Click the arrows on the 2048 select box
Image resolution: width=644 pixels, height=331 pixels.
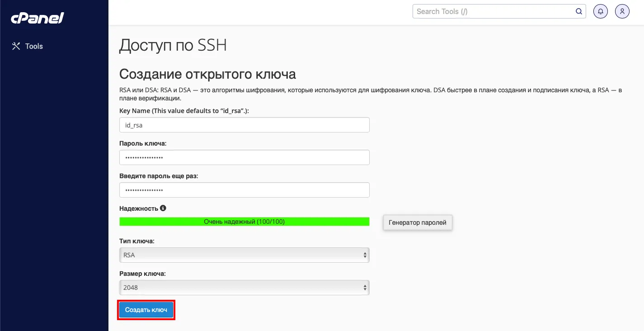pyautogui.click(x=365, y=288)
